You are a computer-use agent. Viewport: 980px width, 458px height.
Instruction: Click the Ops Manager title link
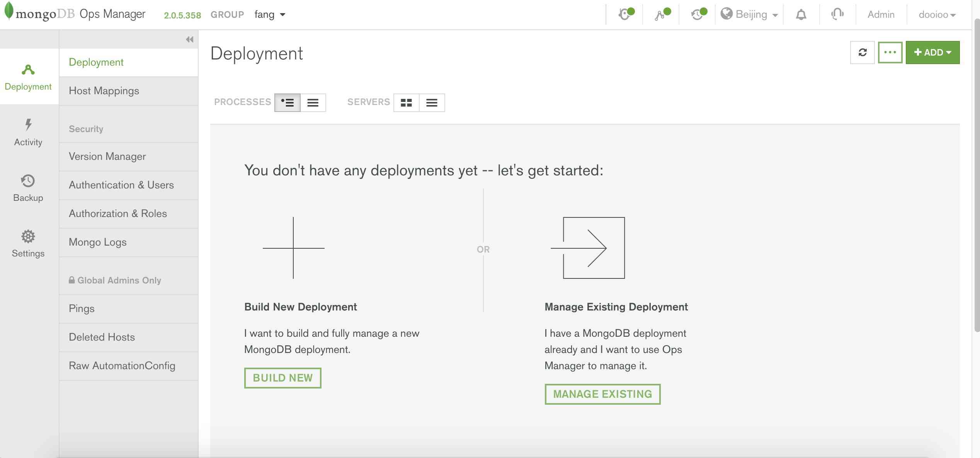112,14
